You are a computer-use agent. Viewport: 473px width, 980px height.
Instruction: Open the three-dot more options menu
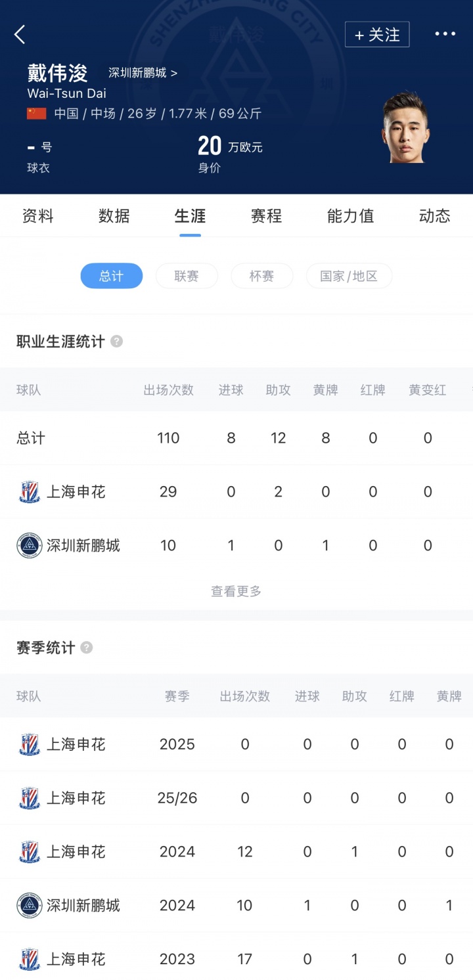pyautogui.click(x=445, y=34)
